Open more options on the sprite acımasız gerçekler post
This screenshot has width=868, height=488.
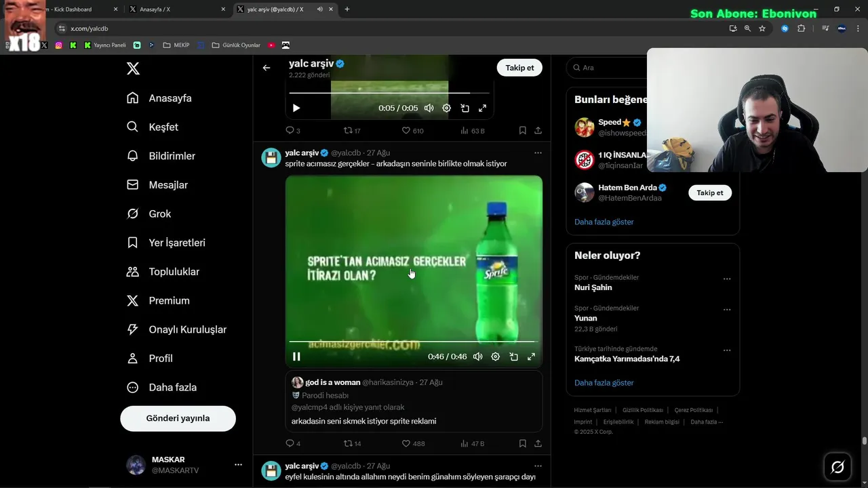coord(538,153)
